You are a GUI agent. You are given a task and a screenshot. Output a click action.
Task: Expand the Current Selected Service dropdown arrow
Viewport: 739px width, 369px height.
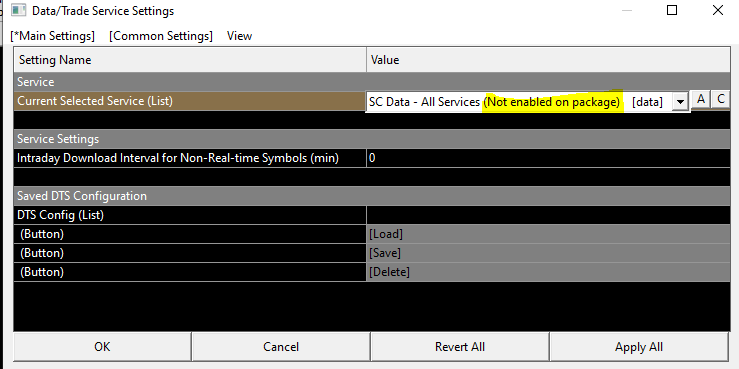(680, 102)
